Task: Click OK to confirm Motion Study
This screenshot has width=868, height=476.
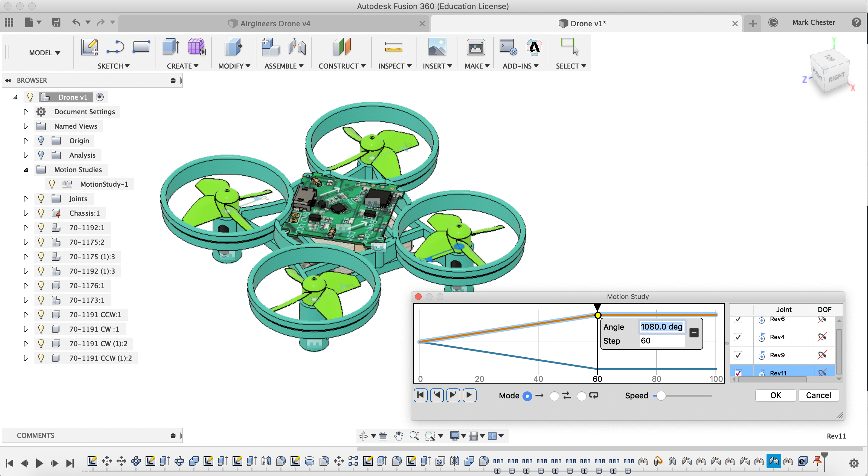Action: (775, 394)
